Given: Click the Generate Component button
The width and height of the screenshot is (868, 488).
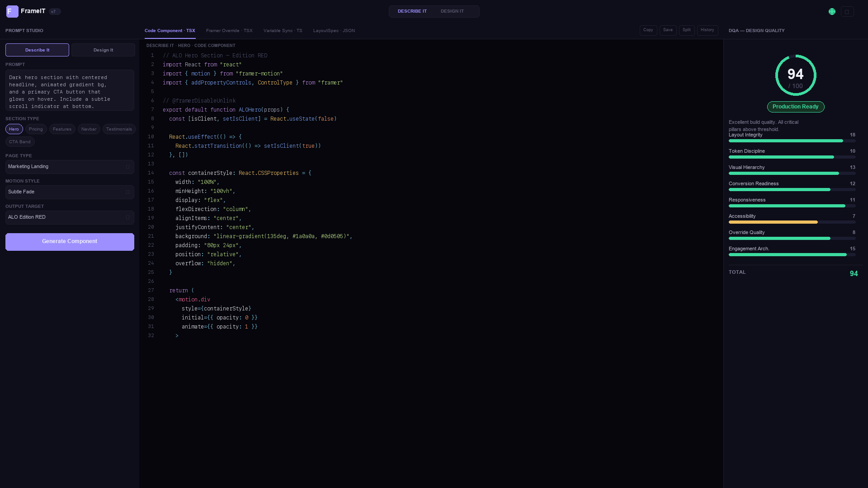Looking at the screenshot, I should [x=70, y=242].
